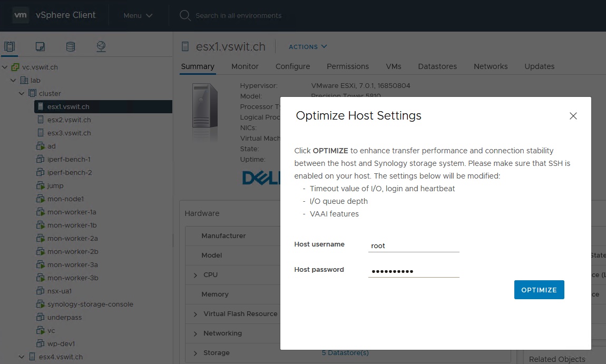The image size is (606, 364).
Task: Open the Networking inventory view icon
Action: pyautogui.click(x=101, y=47)
